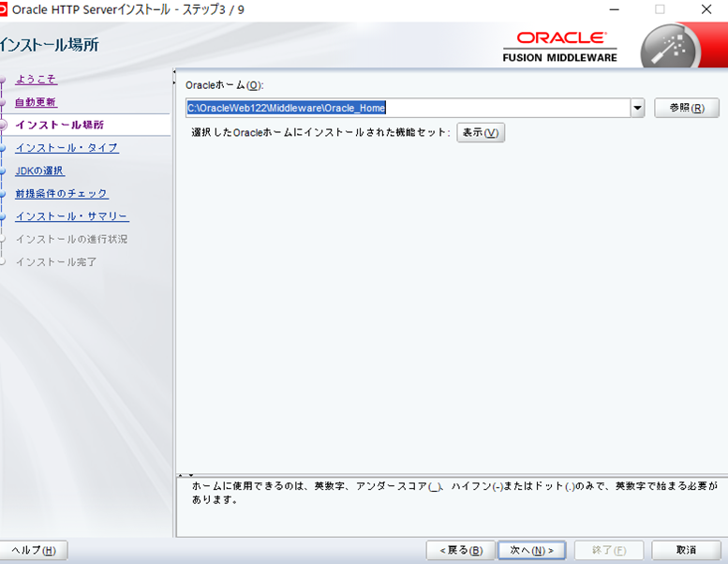The height and width of the screenshot is (564, 728).
Task: Collapse the message pane using splitter arrows
Action: [185, 475]
